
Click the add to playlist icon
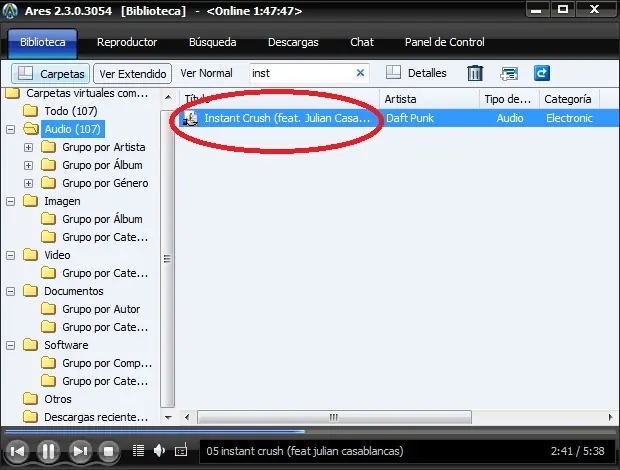point(509,74)
